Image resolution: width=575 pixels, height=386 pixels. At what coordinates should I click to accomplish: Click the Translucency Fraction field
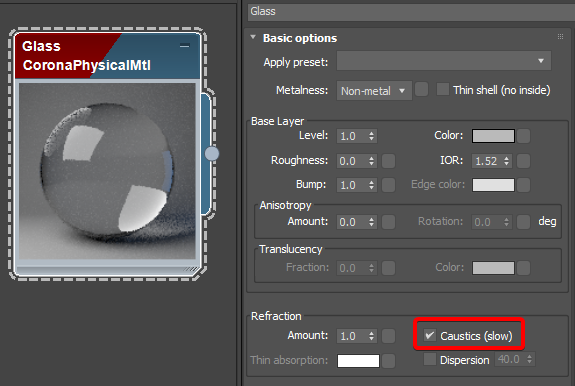[352, 268]
